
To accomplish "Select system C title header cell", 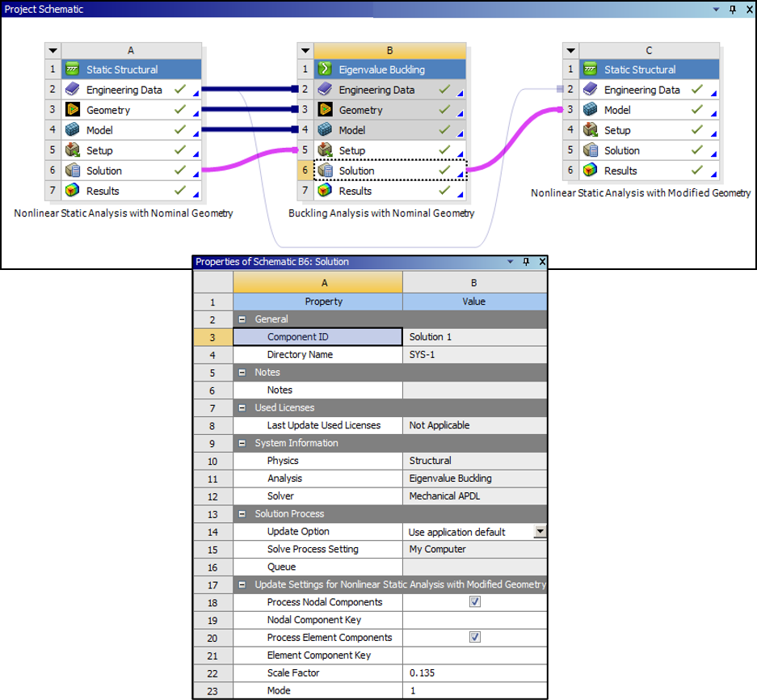I will (650, 51).
